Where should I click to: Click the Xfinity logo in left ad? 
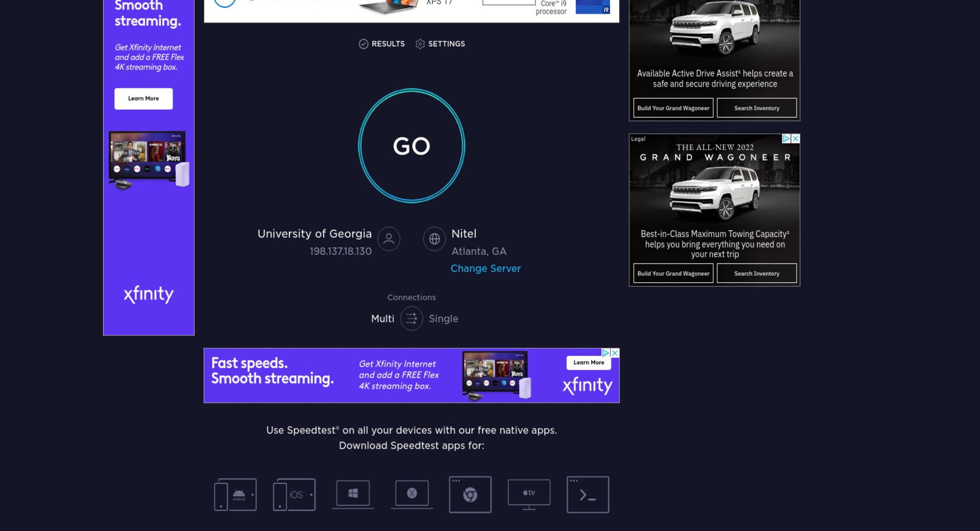(149, 294)
